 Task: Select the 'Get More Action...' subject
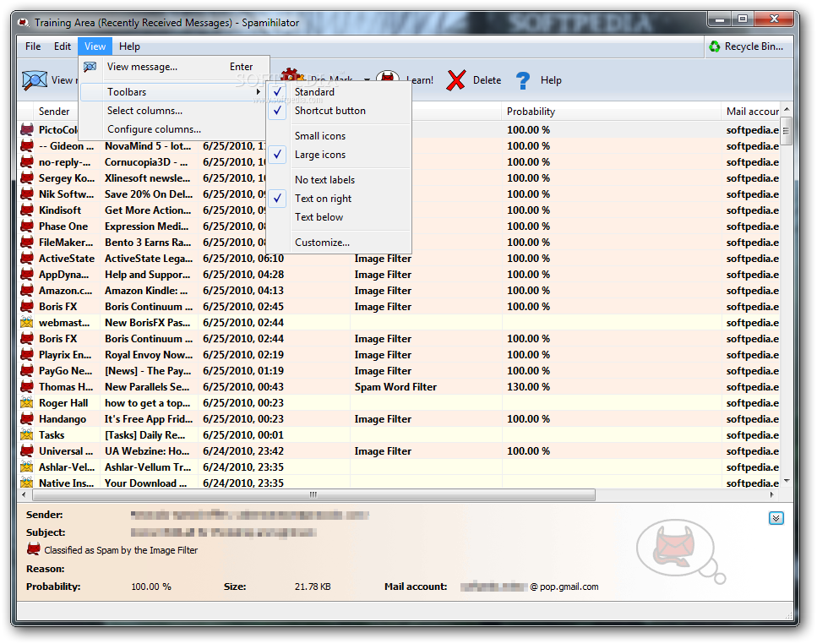click(x=148, y=210)
